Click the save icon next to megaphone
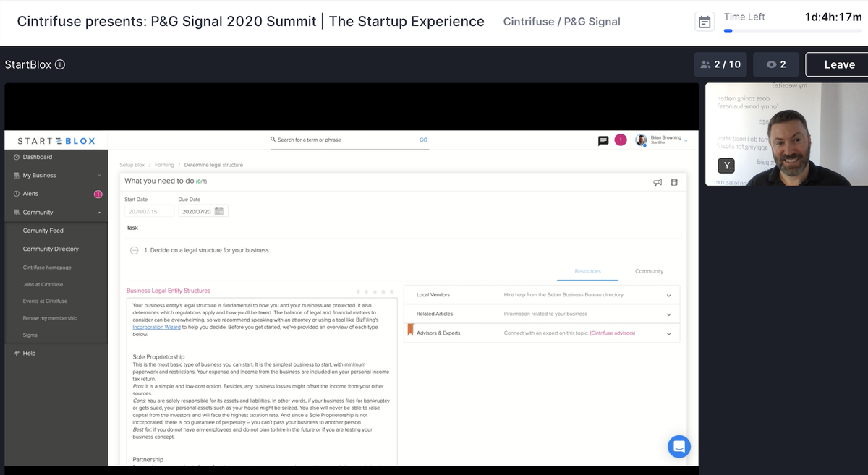This screenshot has width=868, height=475. click(x=674, y=182)
